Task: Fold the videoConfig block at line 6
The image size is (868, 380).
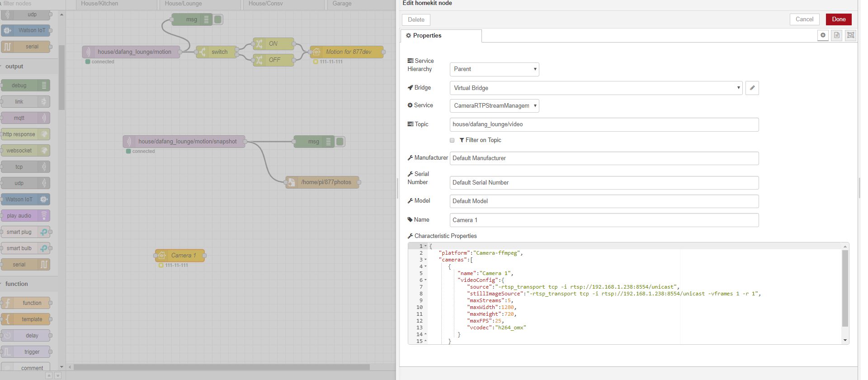Action: click(425, 280)
